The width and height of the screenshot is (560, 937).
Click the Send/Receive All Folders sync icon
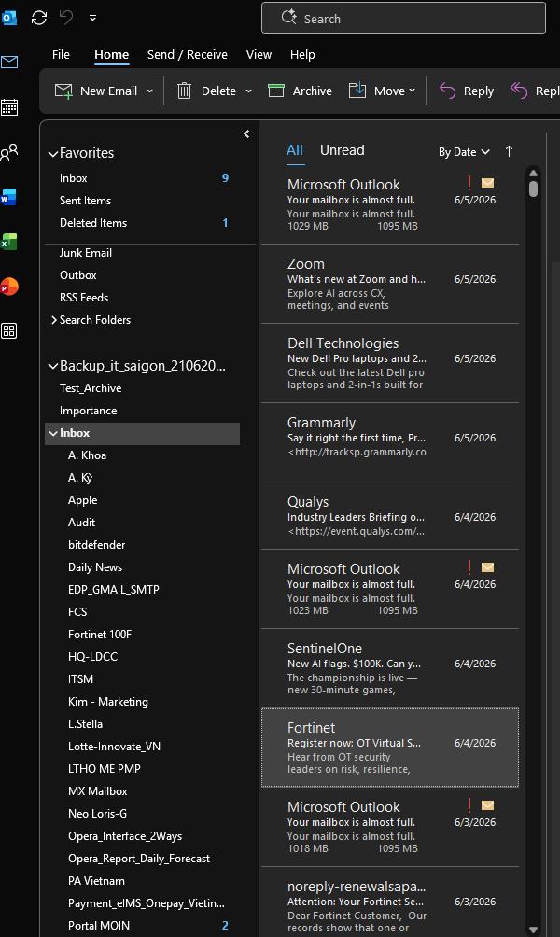(x=39, y=18)
